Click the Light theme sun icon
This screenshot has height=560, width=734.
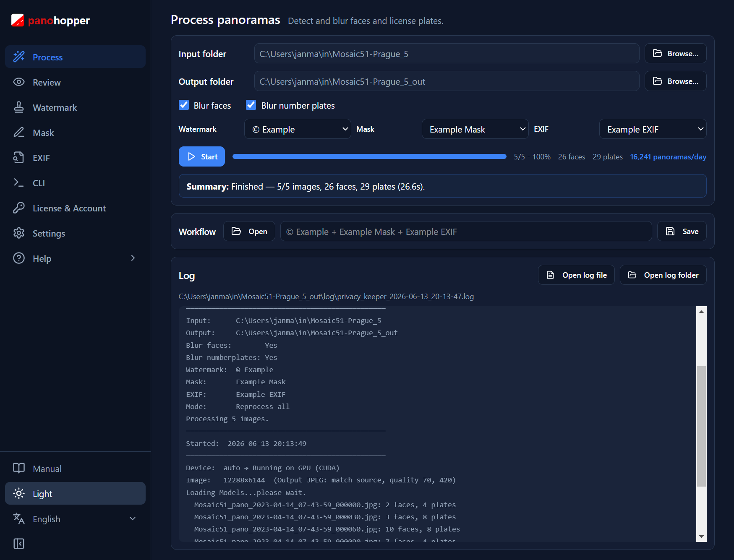click(19, 493)
